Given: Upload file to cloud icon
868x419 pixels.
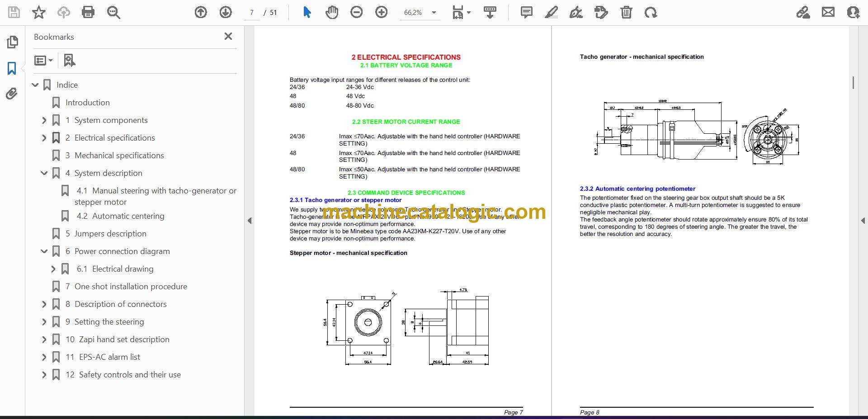Looking at the screenshot, I should click(x=63, y=12).
